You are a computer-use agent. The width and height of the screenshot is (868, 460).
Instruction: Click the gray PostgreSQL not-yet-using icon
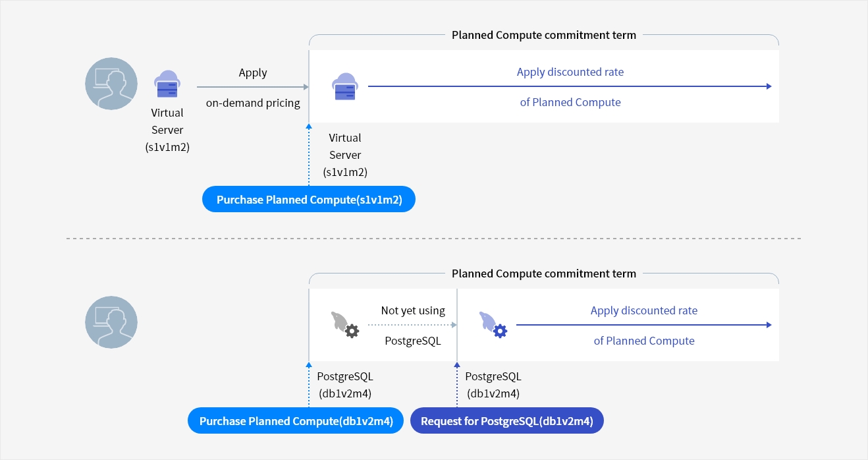(x=344, y=324)
